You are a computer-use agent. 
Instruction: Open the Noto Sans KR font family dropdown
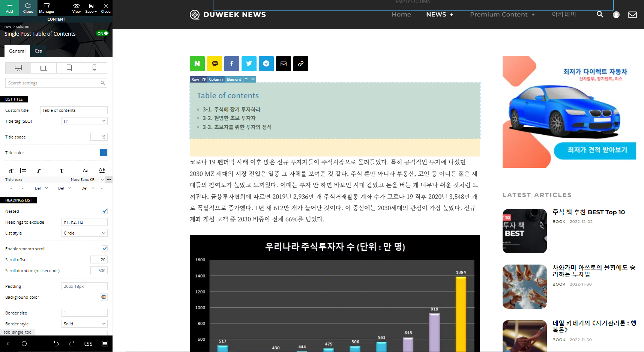click(x=87, y=180)
